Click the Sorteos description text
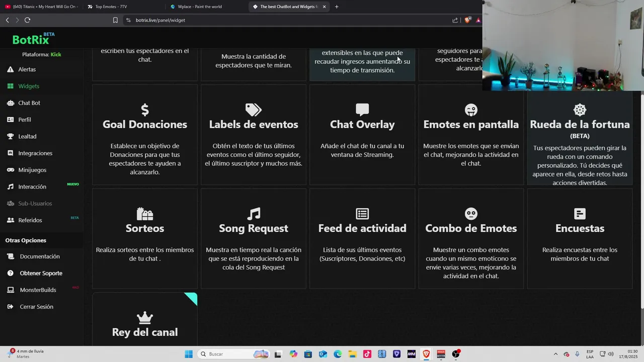 (x=145, y=254)
